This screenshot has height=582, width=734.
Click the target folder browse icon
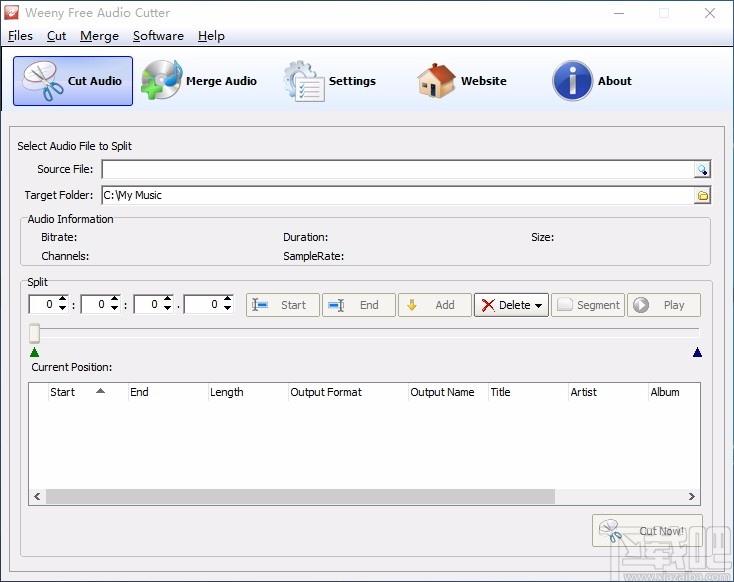(702, 196)
